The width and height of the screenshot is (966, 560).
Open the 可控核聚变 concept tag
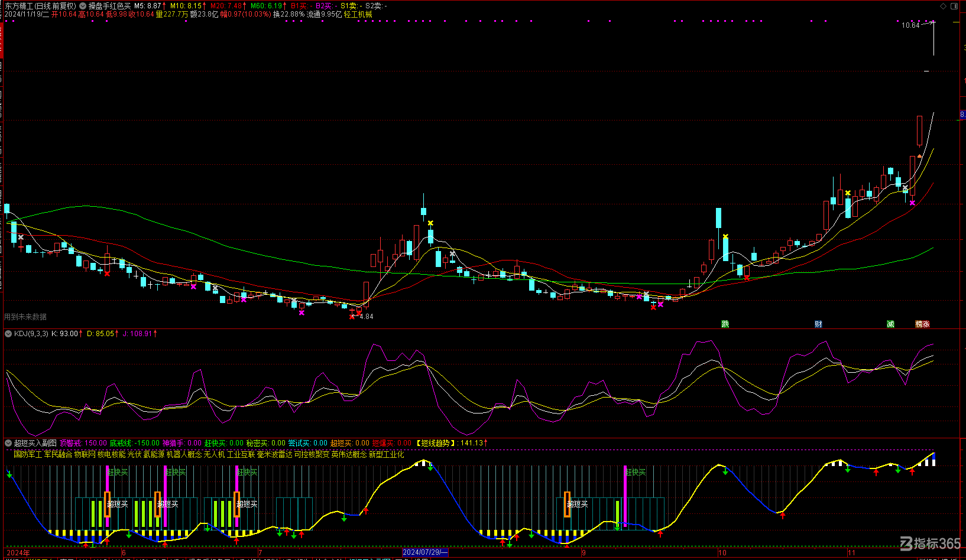[312, 454]
